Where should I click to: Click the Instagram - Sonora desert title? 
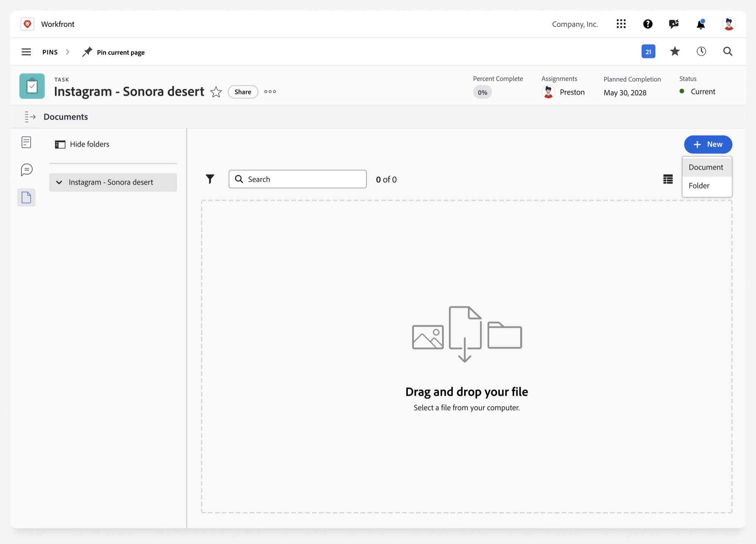click(x=129, y=92)
